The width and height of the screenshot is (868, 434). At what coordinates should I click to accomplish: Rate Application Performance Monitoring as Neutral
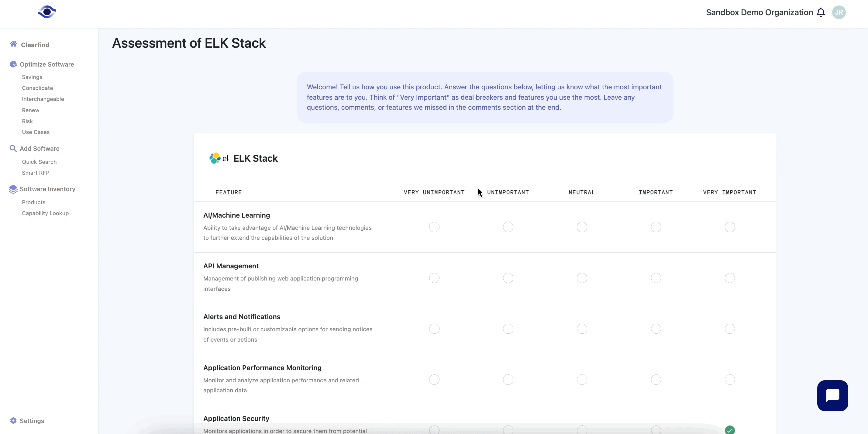(582, 380)
